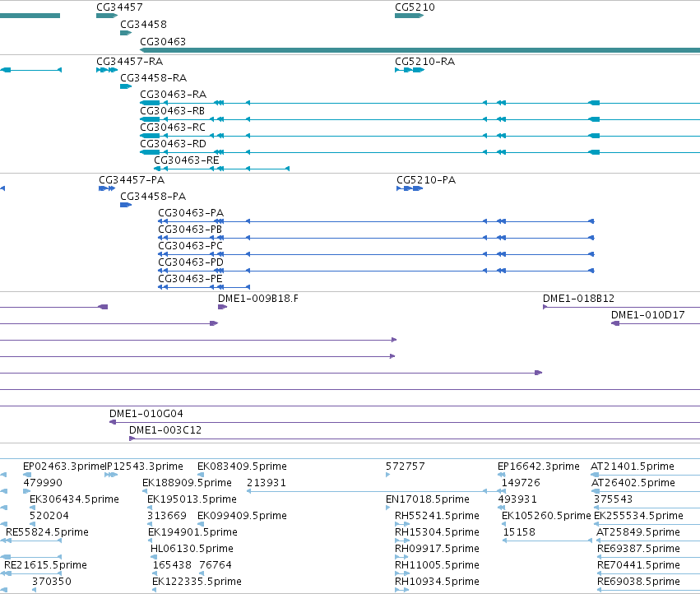
Task: Select EST RH11005.5prime
Action: tap(437, 565)
